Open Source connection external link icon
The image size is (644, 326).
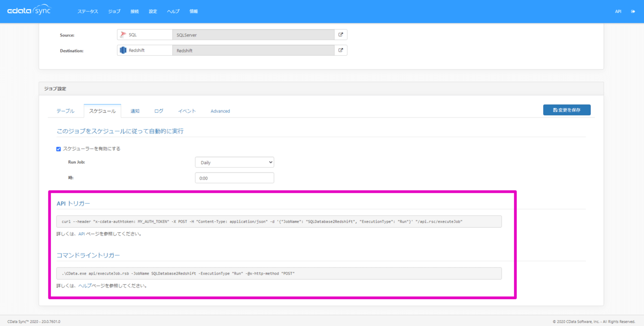click(x=341, y=34)
